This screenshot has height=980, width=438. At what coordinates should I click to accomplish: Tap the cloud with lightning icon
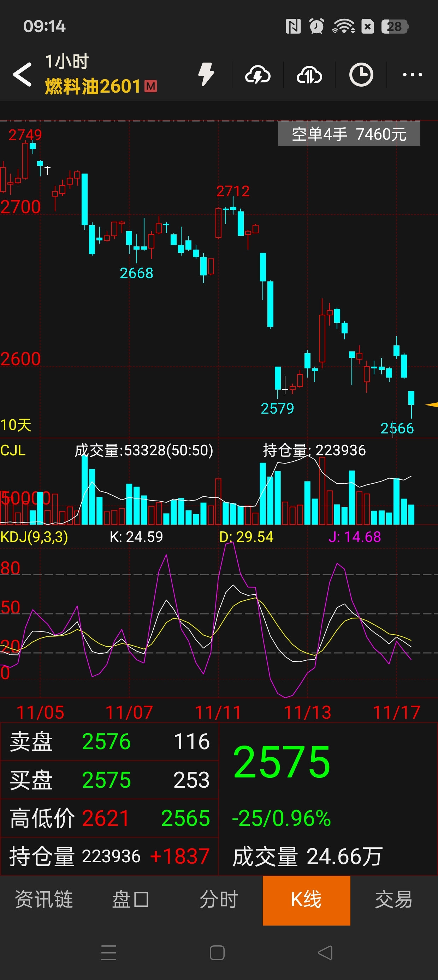tap(258, 75)
